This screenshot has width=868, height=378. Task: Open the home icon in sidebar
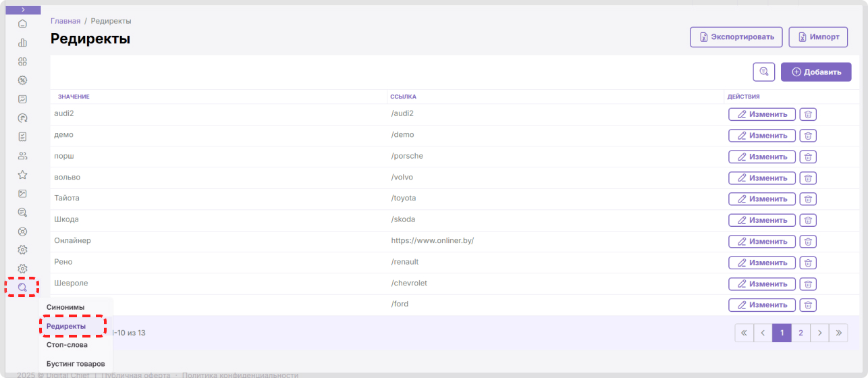(x=22, y=24)
